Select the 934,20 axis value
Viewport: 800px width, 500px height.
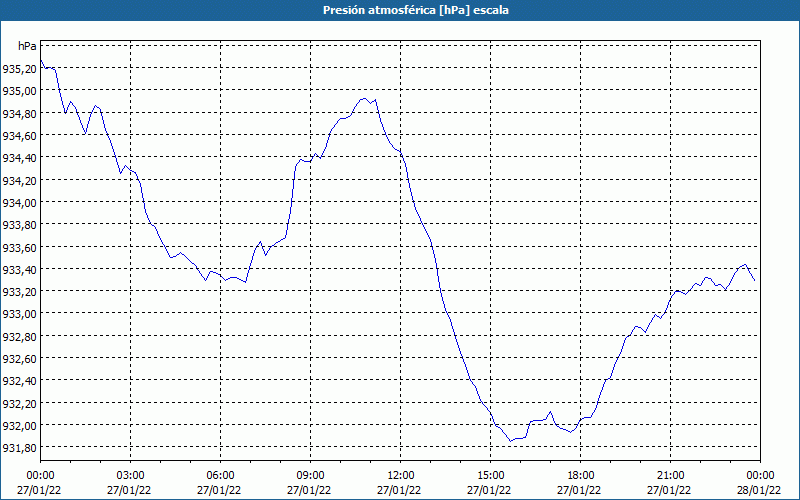[19, 180]
